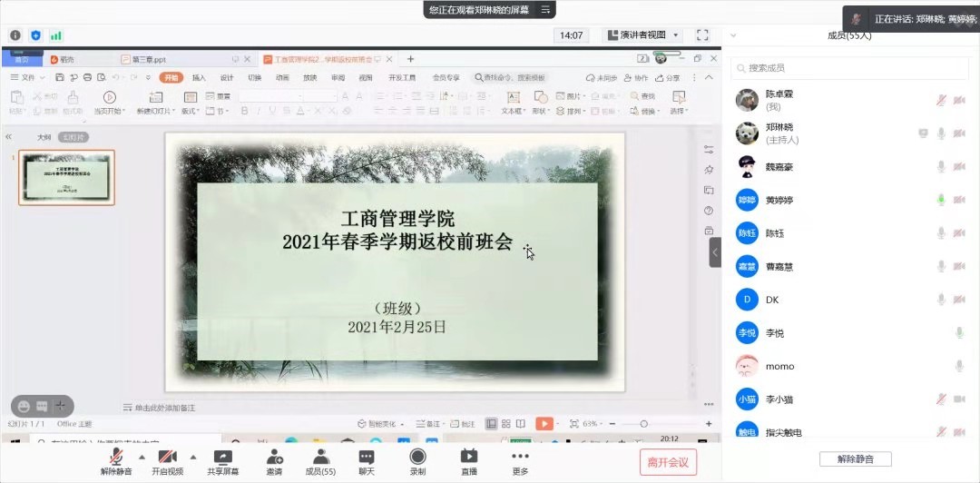Viewport: 980px width, 483px height.
Task: Collapse the members panel with top-left chevron
Action: pos(733,35)
